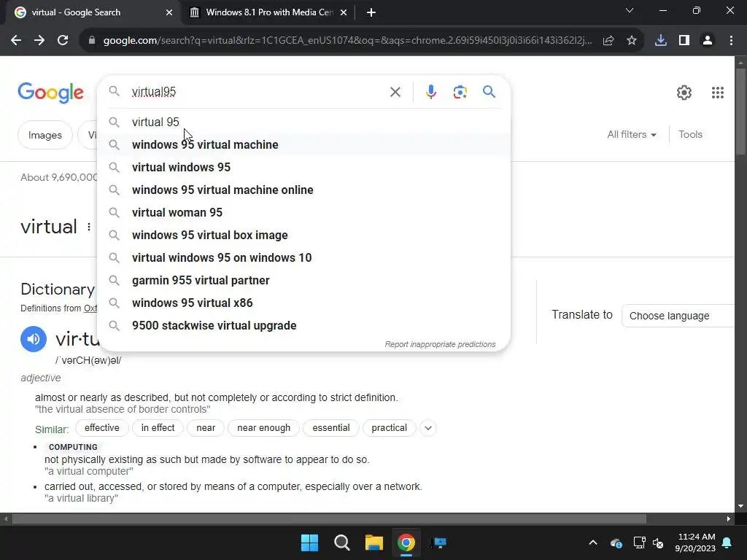Open Windows taskbar search
Image resolution: width=747 pixels, height=560 pixels.
[x=342, y=542]
